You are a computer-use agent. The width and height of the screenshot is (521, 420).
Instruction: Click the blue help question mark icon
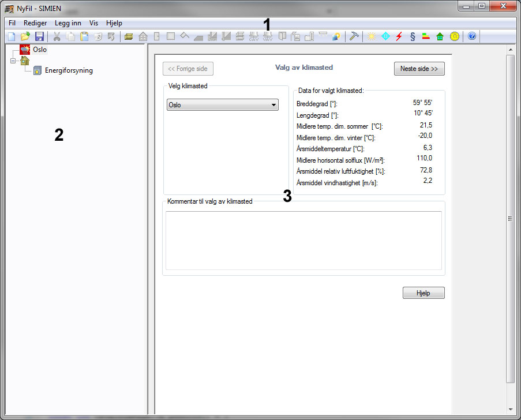tap(472, 36)
